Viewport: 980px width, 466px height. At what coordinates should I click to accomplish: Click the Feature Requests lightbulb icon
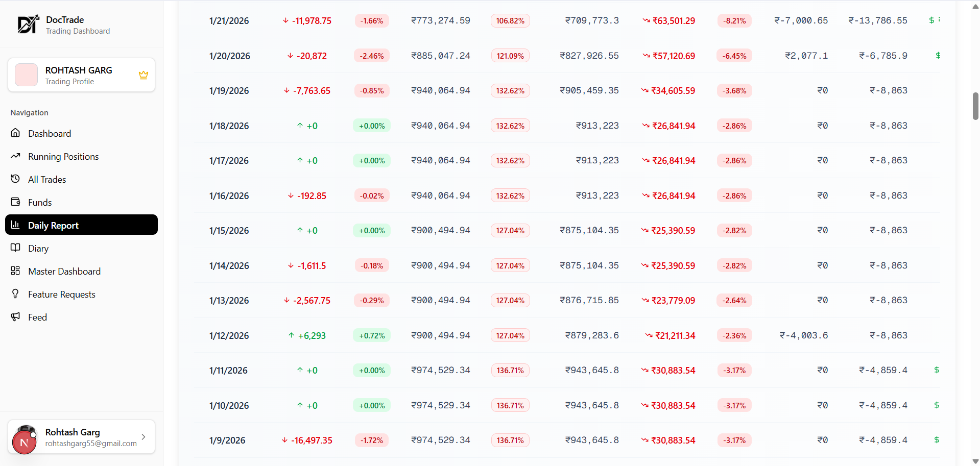16,294
